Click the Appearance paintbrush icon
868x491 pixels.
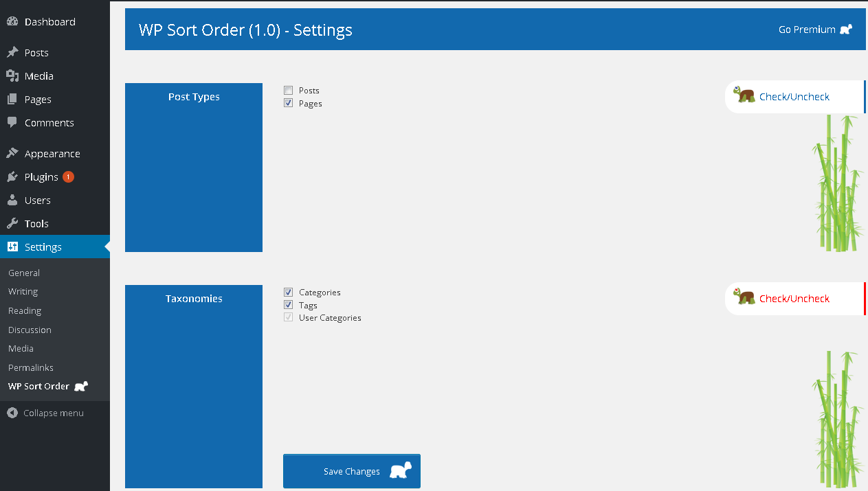point(12,153)
